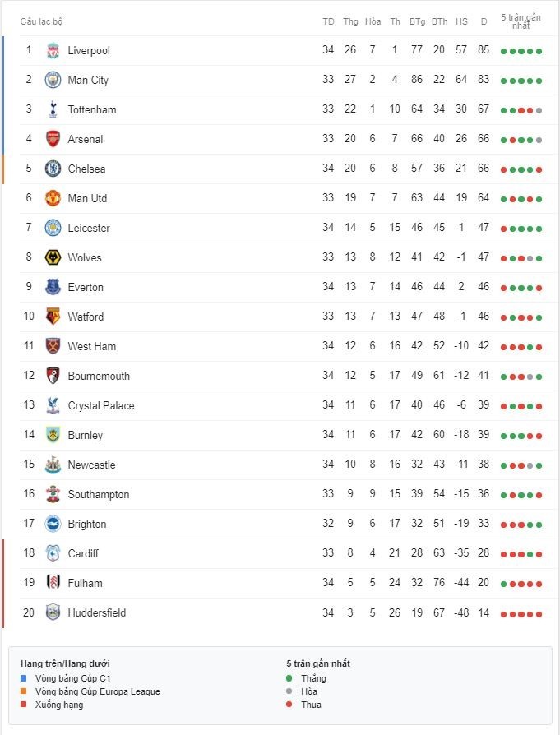Click the Man City club crest
The height and width of the screenshot is (735, 560).
pyautogui.click(x=53, y=80)
